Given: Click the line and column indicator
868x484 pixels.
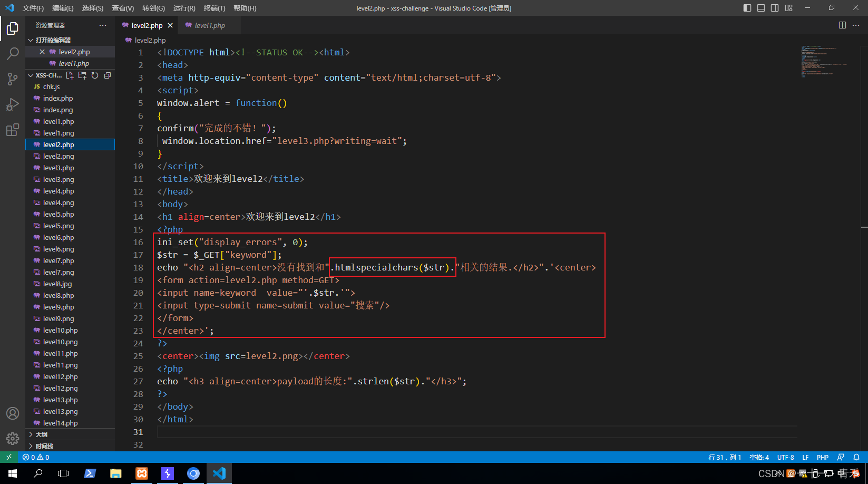Looking at the screenshot, I should pyautogui.click(x=725, y=457).
